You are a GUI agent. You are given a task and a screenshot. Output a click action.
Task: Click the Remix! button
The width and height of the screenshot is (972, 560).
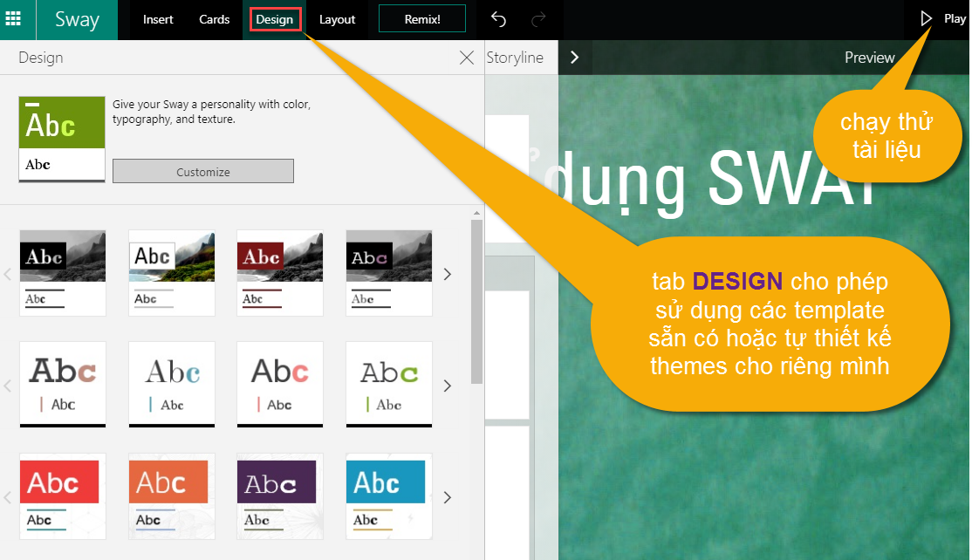(422, 19)
